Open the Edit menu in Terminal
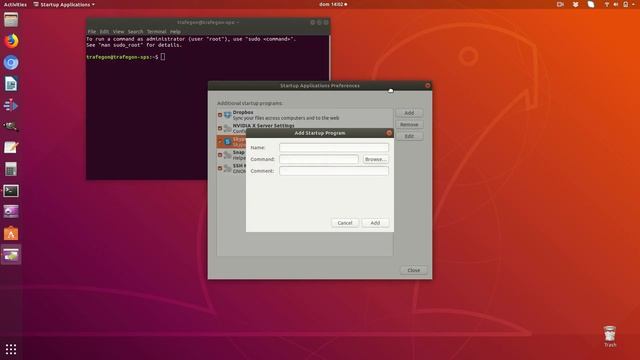Viewport: 640px width, 360px height. (104, 31)
